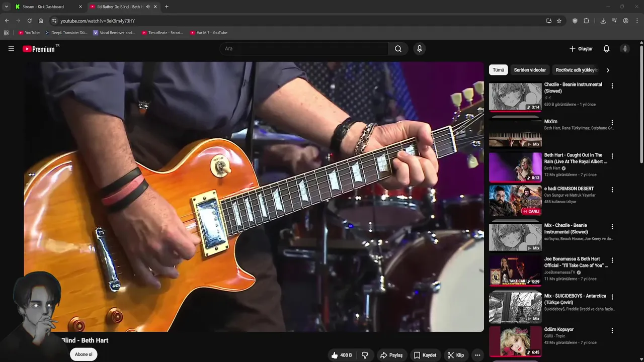Close the Stream - Kick Dashboard tab
Viewport: 644px width, 362px height.
point(80,7)
